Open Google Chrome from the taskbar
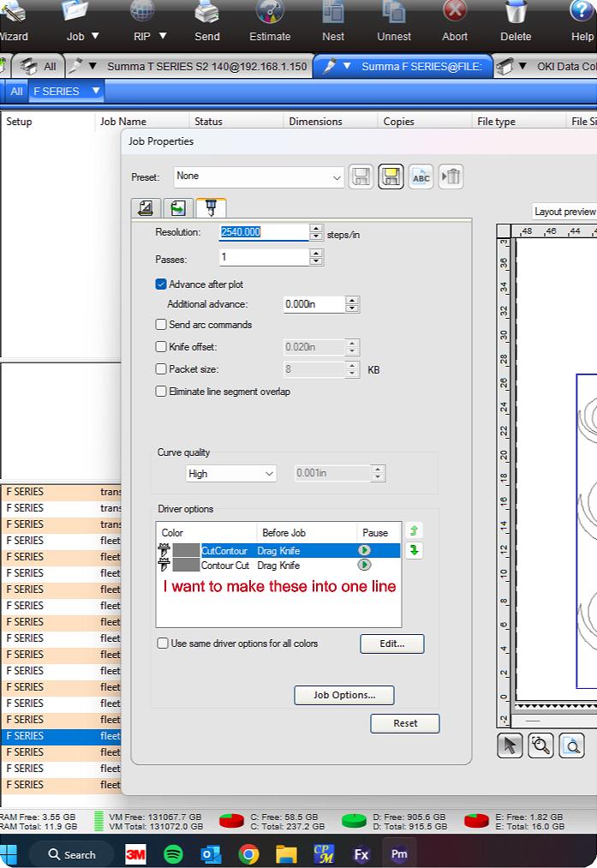 pos(249,854)
